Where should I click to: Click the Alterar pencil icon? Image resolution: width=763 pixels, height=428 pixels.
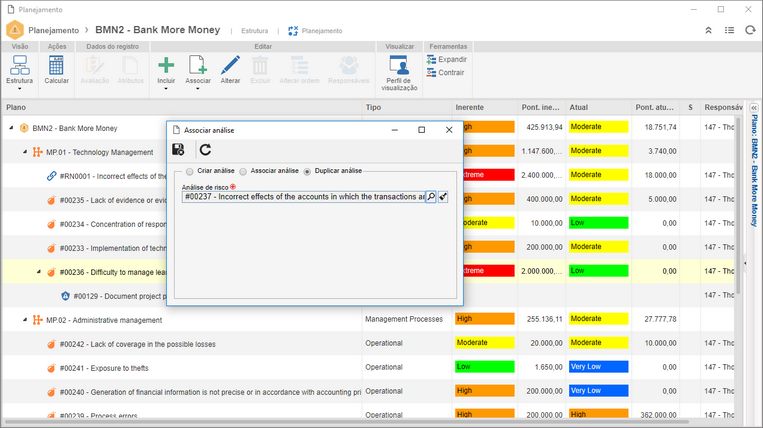pyautogui.click(x=230, y=65)
